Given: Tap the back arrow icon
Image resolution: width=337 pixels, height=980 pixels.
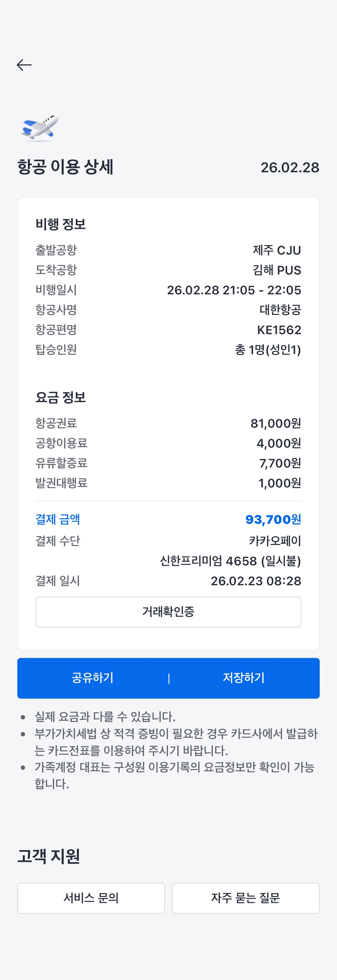Looking at the screenshot, I should point(24,65).
